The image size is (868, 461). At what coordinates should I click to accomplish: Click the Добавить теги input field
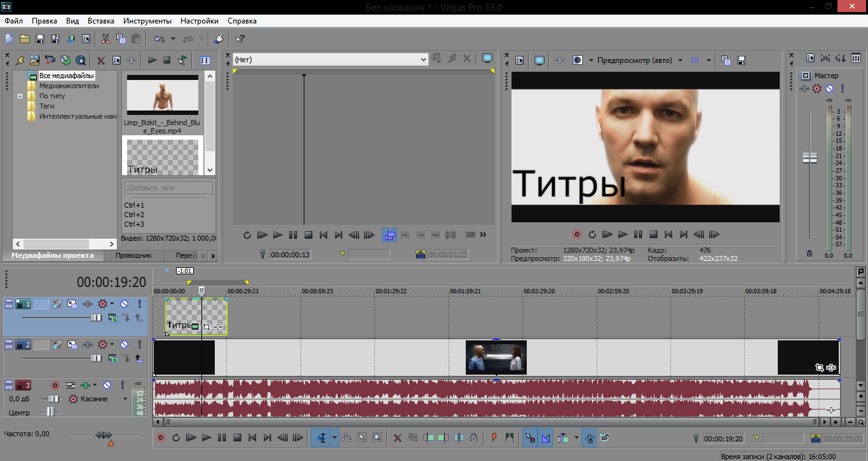point(168,188)
